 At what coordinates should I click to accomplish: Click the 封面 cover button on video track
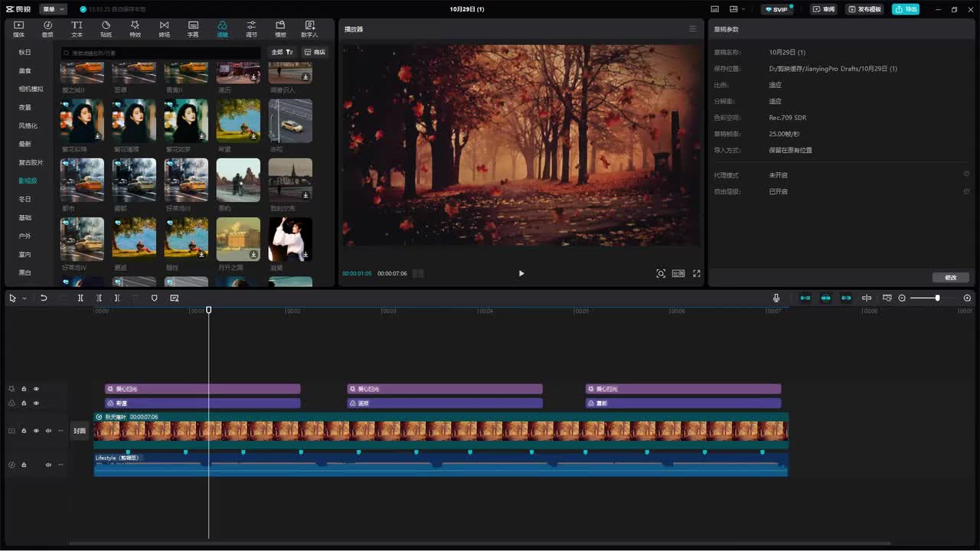click(80, 431)
